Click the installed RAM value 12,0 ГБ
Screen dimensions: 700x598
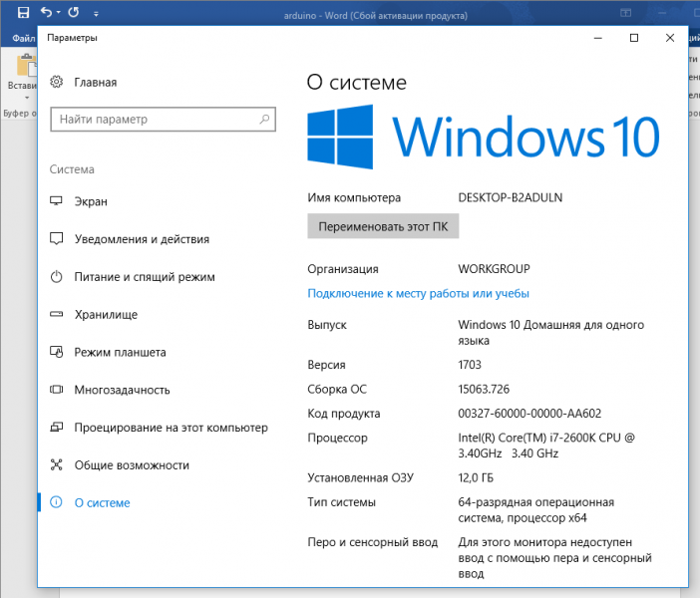click(x=476, y=478)
